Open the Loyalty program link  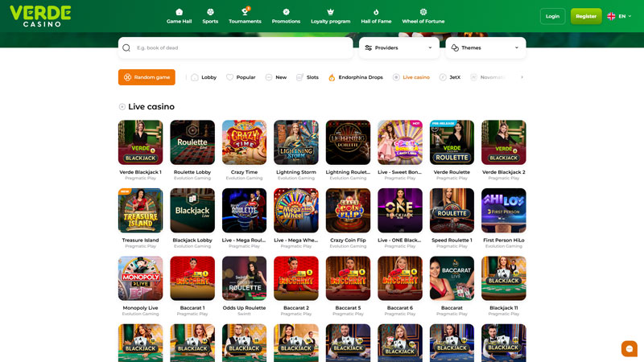(331, 22)
